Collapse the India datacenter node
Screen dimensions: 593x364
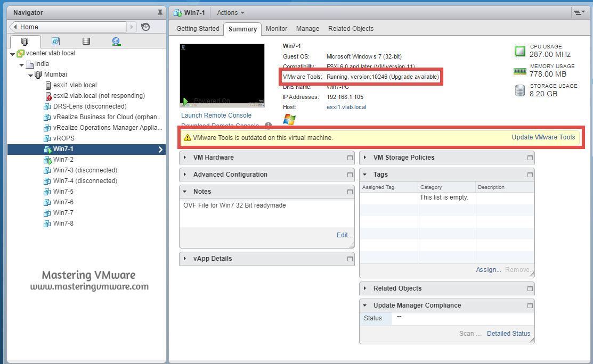[21, 65]
